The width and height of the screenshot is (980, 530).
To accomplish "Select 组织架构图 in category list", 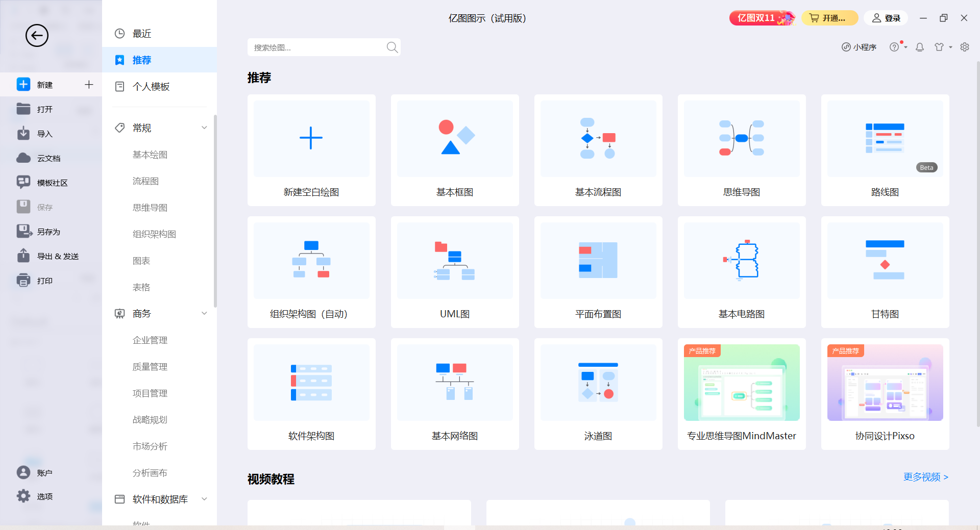I will (154, 234).
